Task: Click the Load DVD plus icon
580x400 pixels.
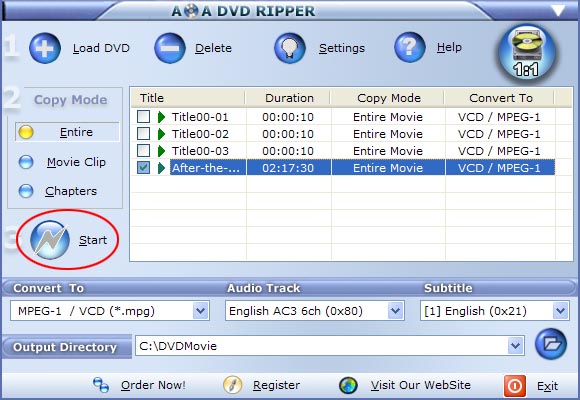Action: pos(45,48)
